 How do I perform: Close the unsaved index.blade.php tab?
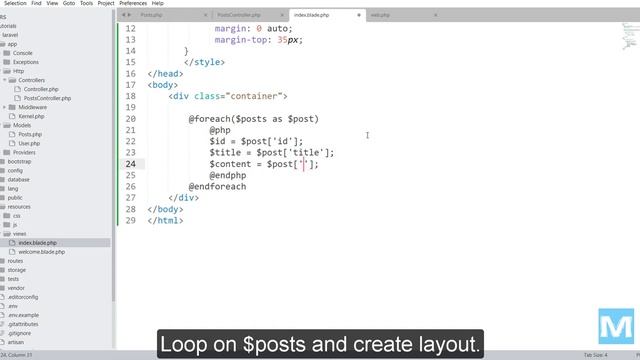359,15
